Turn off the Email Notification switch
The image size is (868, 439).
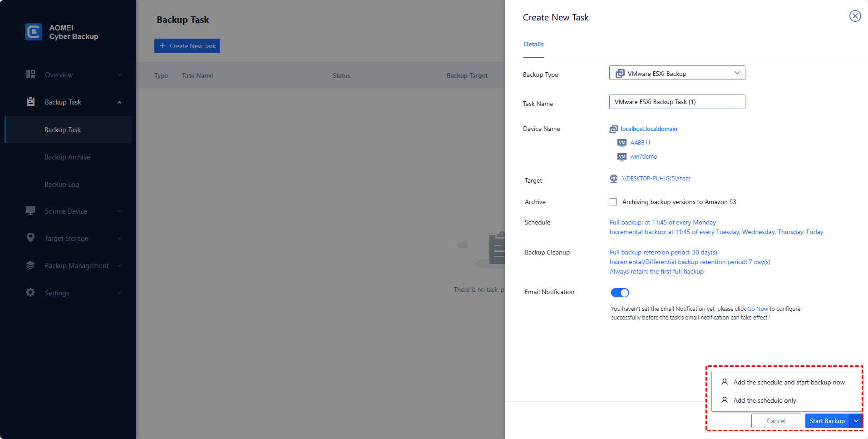pyautogui.click(x=620, y=293)
